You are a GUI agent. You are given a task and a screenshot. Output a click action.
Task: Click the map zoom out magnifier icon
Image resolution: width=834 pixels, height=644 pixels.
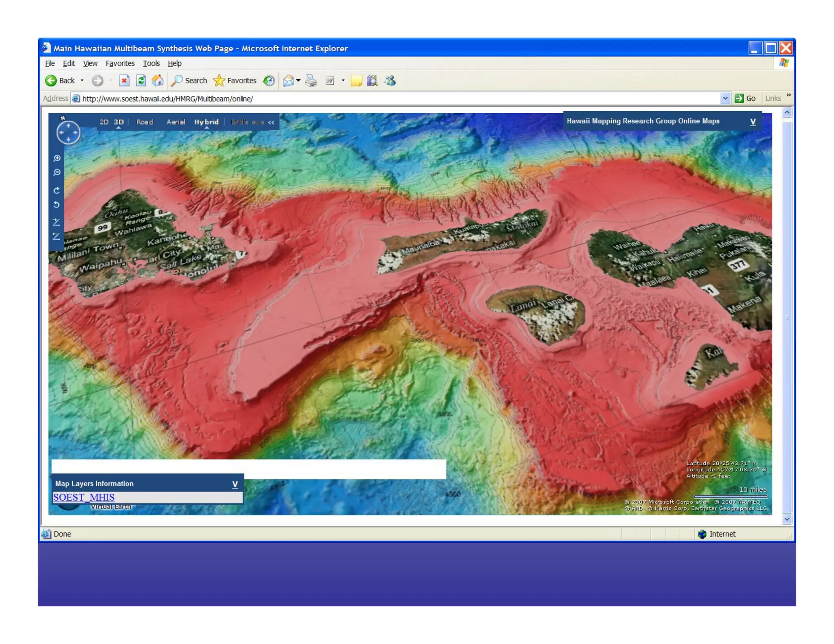pyautogui.click(x=57, y=173)
